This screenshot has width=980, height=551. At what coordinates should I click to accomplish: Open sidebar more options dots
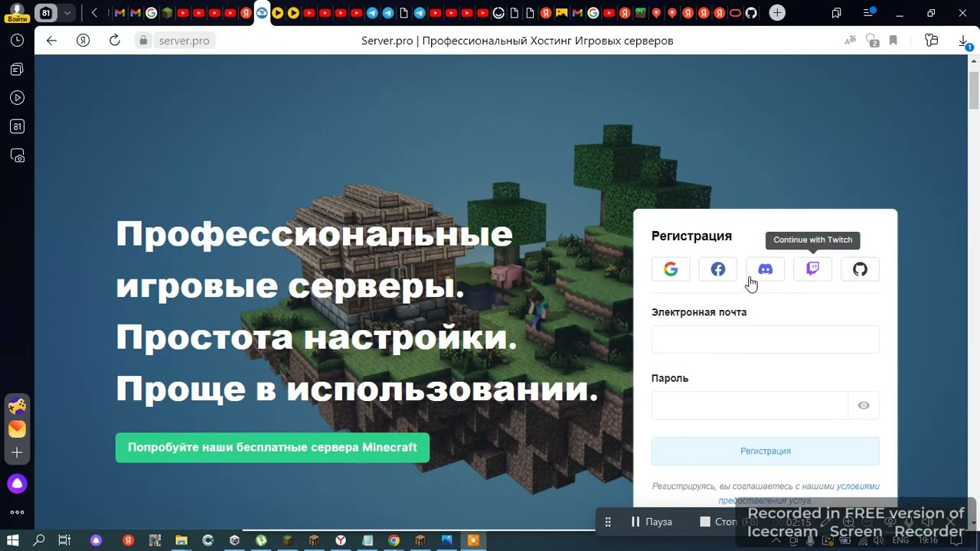[x=17, y=512]
